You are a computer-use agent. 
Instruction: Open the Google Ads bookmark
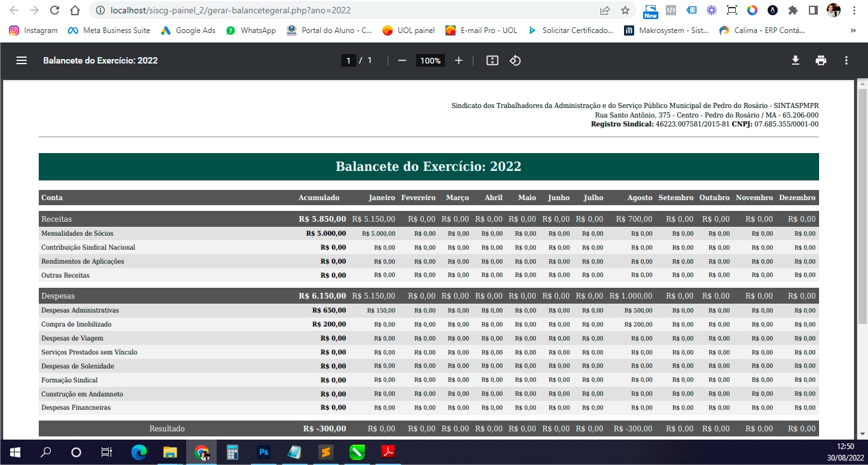pos(188,30)
